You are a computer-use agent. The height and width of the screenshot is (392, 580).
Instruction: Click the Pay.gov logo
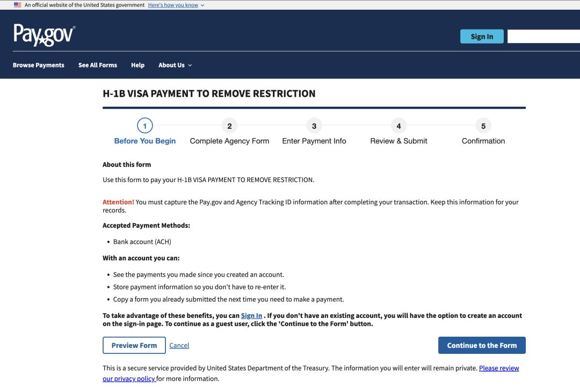coord(44,35)
